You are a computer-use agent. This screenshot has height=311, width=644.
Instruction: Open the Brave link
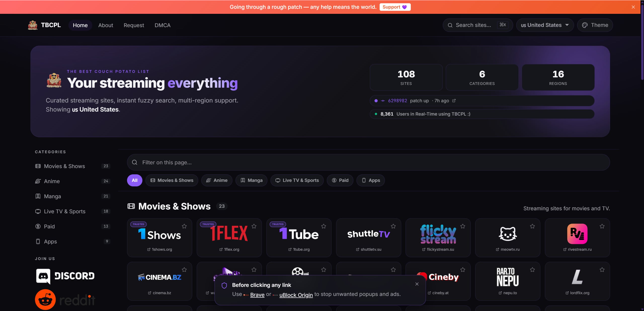click(257, 295)
